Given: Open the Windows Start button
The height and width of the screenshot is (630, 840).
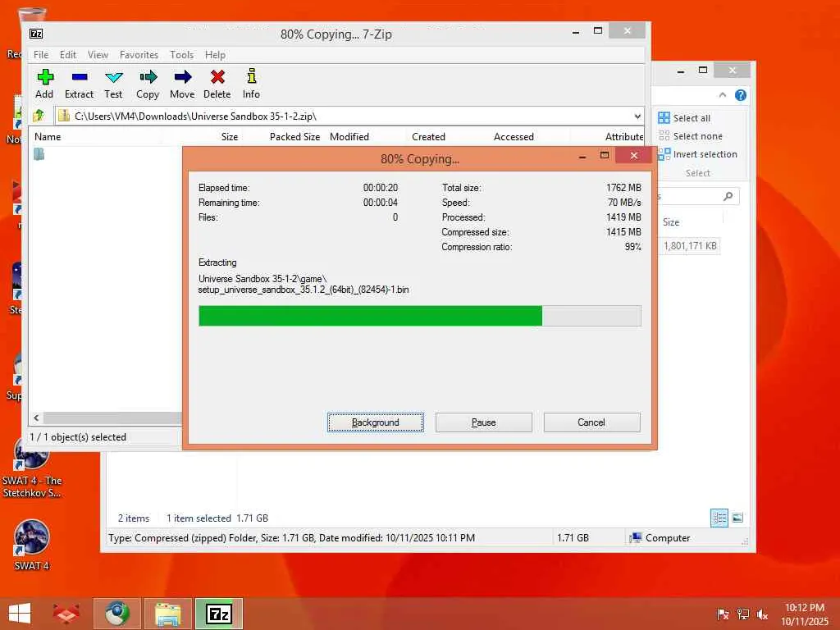Looking at the screenshot, I should tap(20, 614).
